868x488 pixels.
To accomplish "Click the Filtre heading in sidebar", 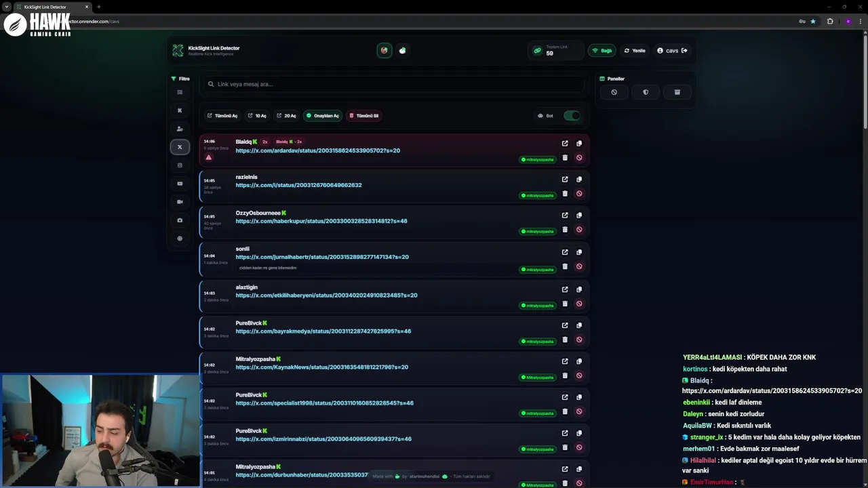I will 180,79.
